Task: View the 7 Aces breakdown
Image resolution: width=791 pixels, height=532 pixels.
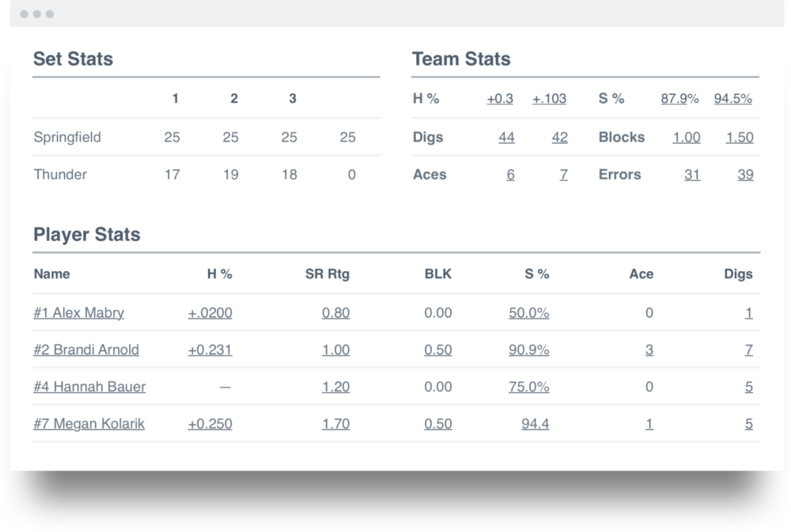Action: 564,174
